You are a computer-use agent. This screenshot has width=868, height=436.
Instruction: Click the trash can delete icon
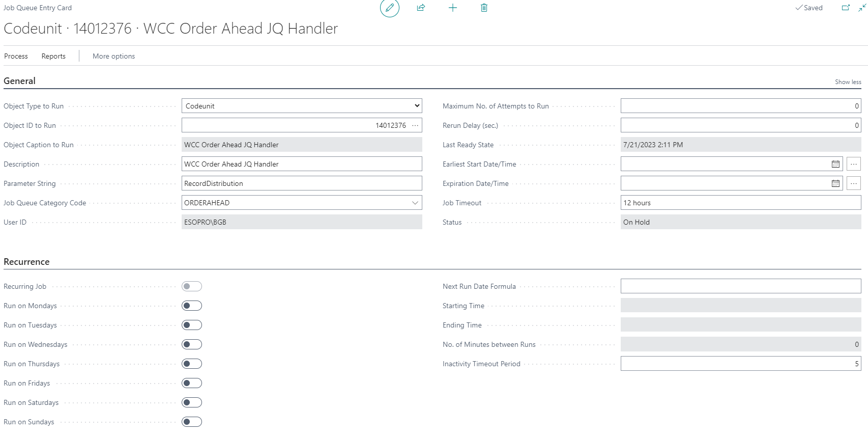click(484, 8)
